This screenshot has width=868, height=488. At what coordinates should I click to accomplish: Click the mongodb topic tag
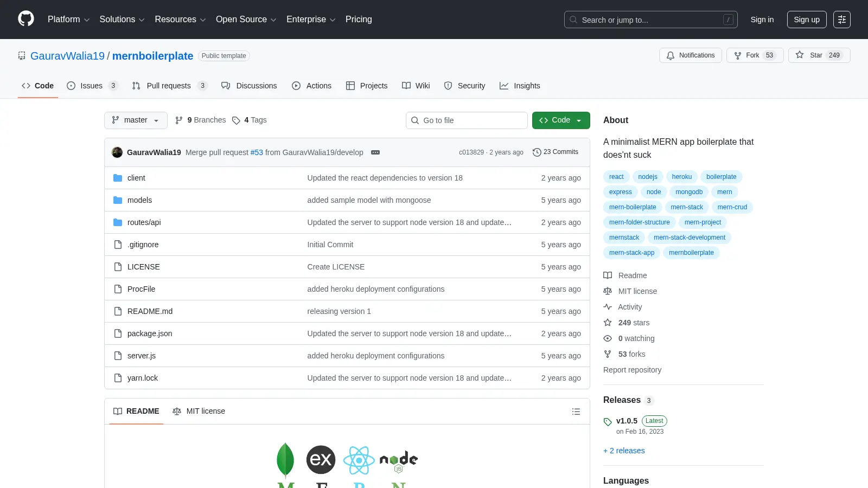pos(689,192)
